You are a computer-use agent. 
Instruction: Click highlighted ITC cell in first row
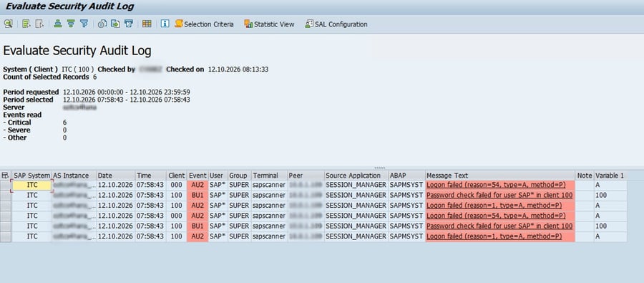tap(32, 186)
